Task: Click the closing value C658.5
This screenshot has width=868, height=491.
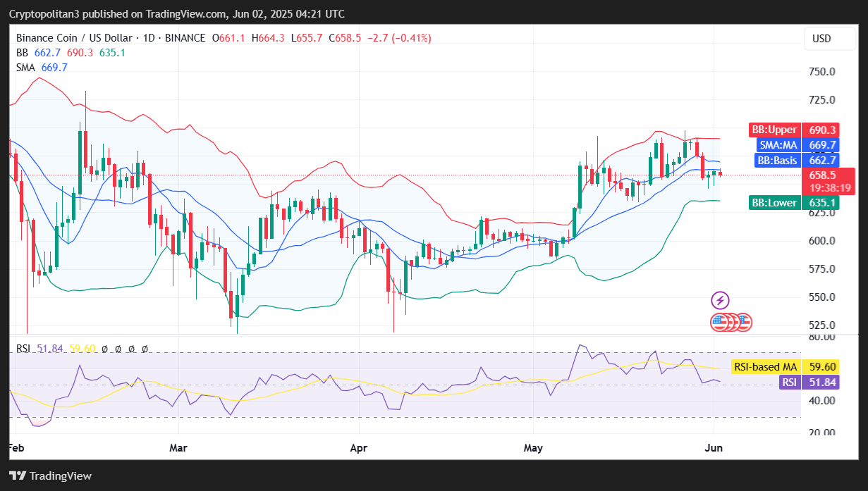Action: pyautogui.click(x=345, y=38)
